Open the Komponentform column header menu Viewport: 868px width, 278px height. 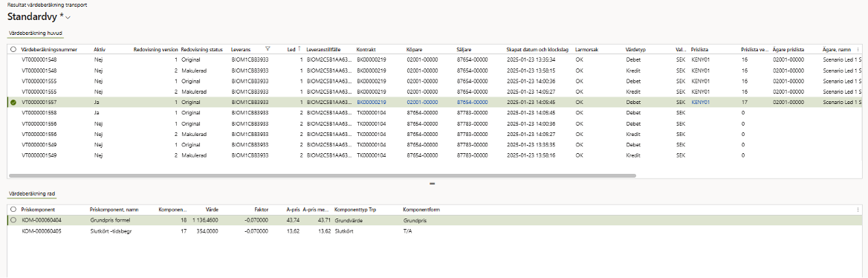point(421,210)
